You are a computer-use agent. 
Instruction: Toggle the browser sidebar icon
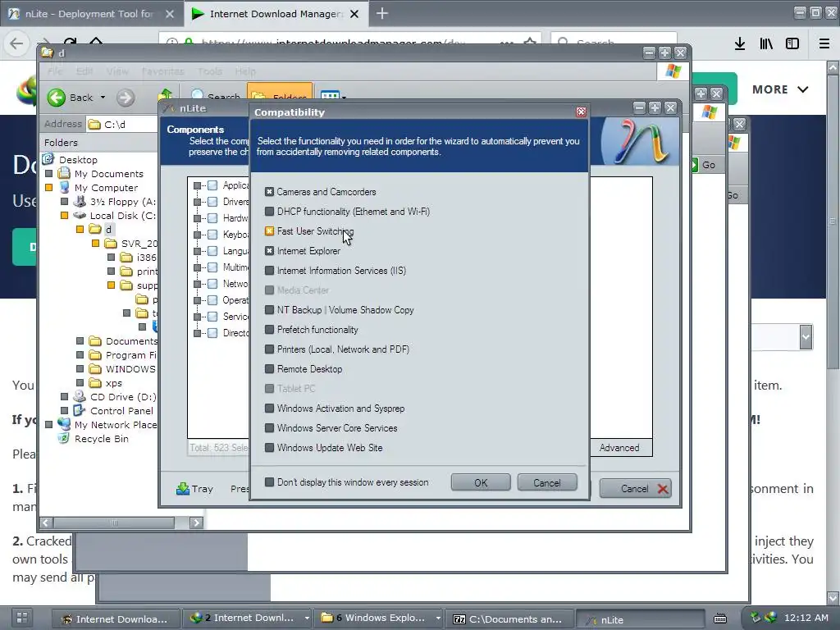pos(792,43)
